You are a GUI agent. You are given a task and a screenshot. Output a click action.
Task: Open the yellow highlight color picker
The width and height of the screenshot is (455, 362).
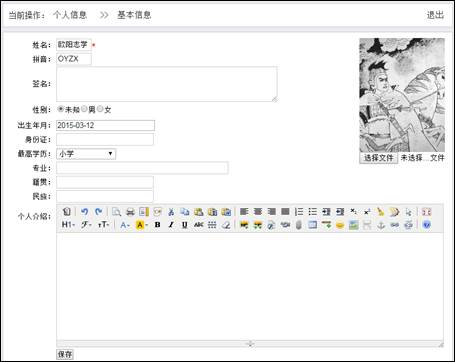(x=142, y=225)
